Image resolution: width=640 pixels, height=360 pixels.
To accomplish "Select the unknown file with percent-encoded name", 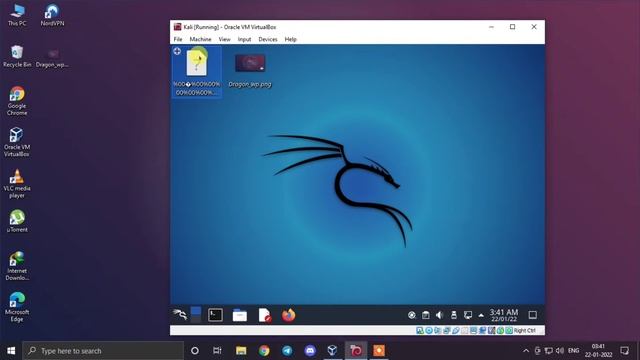I will 197,72.
